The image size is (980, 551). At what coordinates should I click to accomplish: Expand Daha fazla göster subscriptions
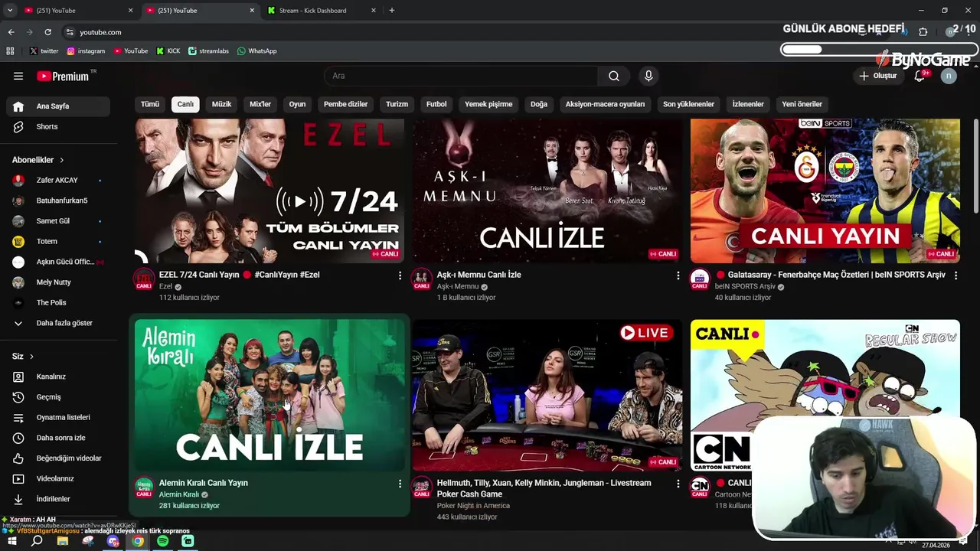57,323
